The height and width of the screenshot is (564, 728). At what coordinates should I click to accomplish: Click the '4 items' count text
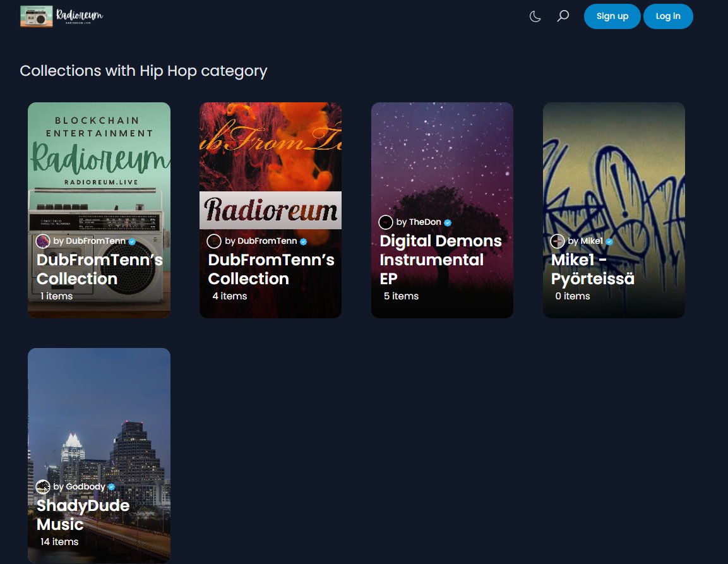(229, 296)
